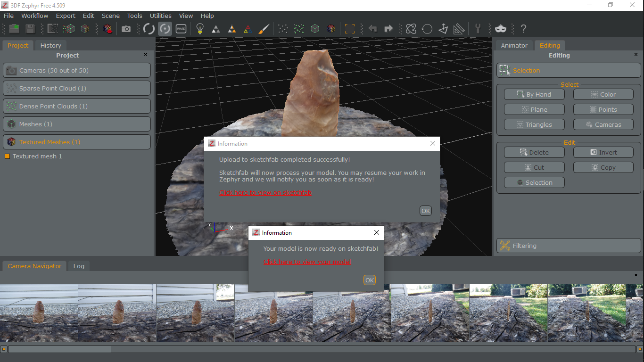Enable Triangles selection mode
The image size is (644, 362).
[x=534, y=124]
